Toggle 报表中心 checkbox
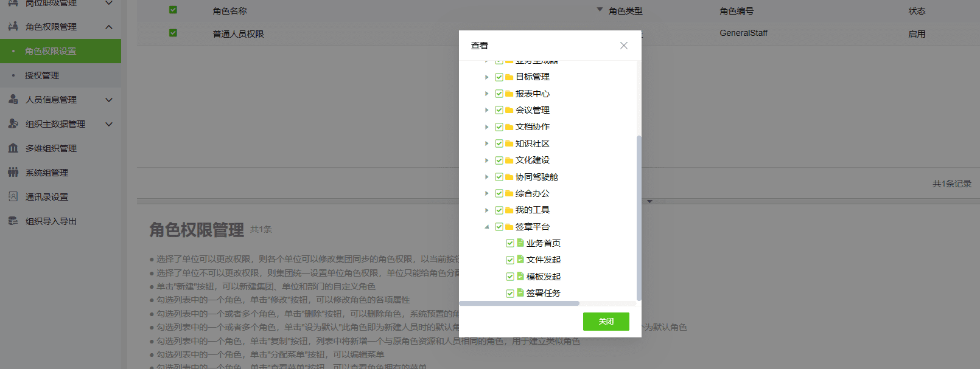The image size is (980, 369). click(499, 94)
